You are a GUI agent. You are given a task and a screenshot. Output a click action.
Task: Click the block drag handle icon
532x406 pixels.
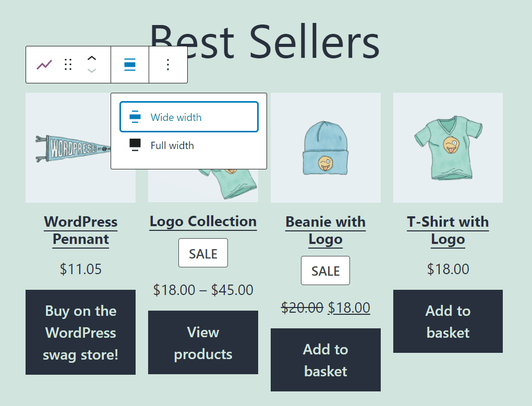(x=68, y=64)
